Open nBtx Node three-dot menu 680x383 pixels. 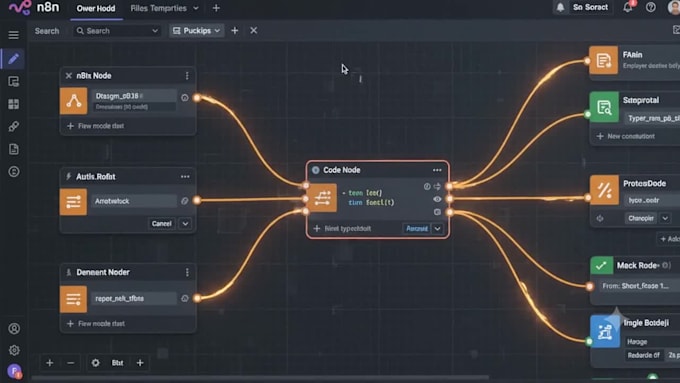coord(187,76)
